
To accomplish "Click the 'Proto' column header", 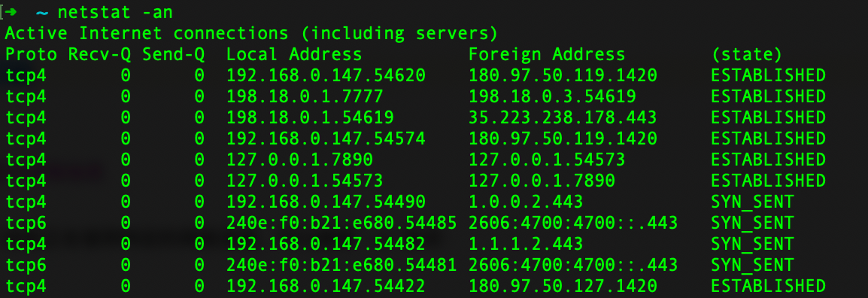I will 31,54.
